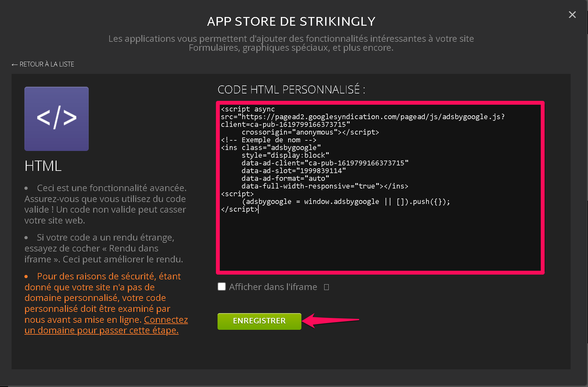Click the Code HTML personnalisé heading
This screenshot has width=588, height=387.
pos(291,89)
